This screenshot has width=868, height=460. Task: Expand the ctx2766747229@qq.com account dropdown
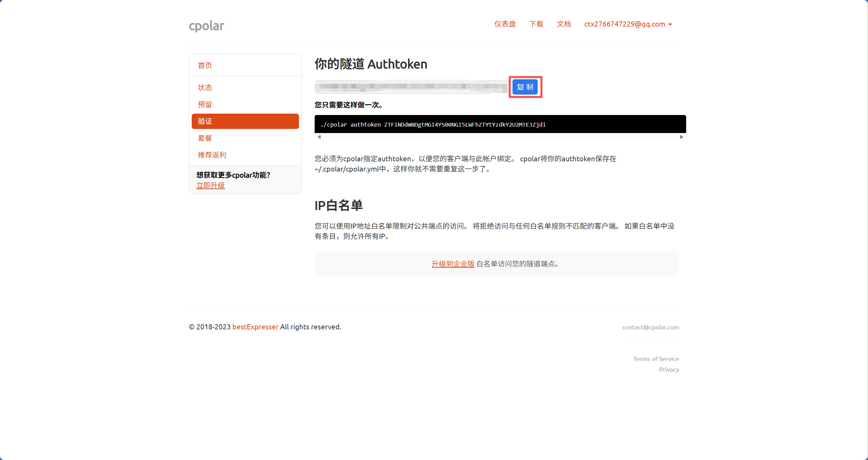[x=628, y=24]
